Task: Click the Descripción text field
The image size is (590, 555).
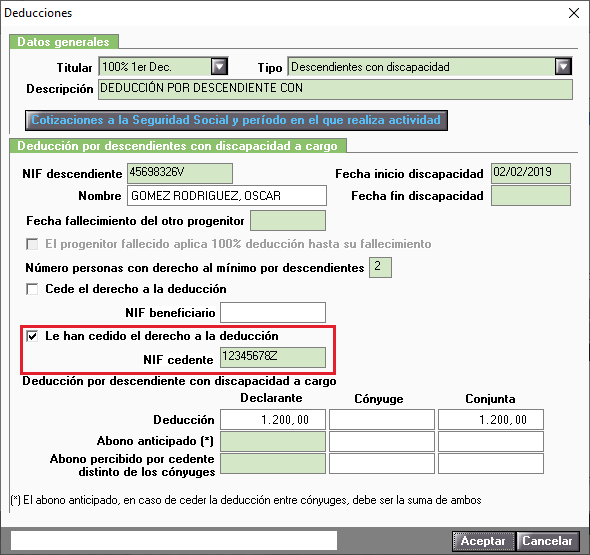Action: click(x=335, y=89)
